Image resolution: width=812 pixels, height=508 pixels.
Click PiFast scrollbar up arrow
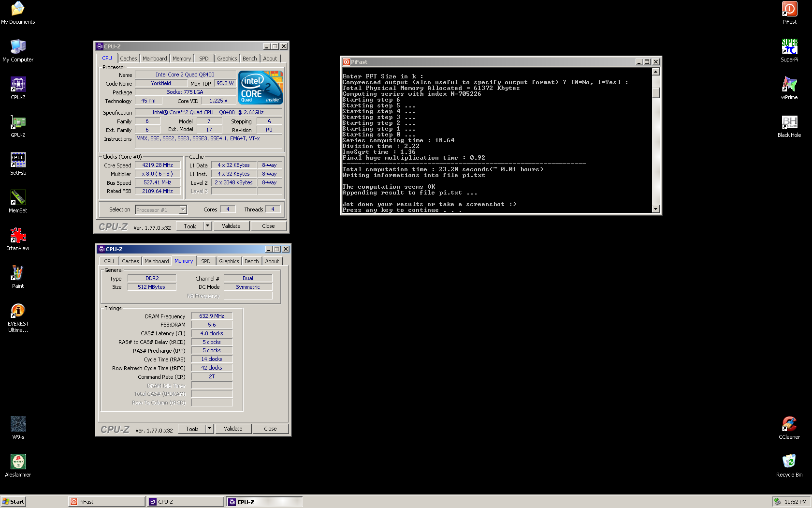[656, 72]
